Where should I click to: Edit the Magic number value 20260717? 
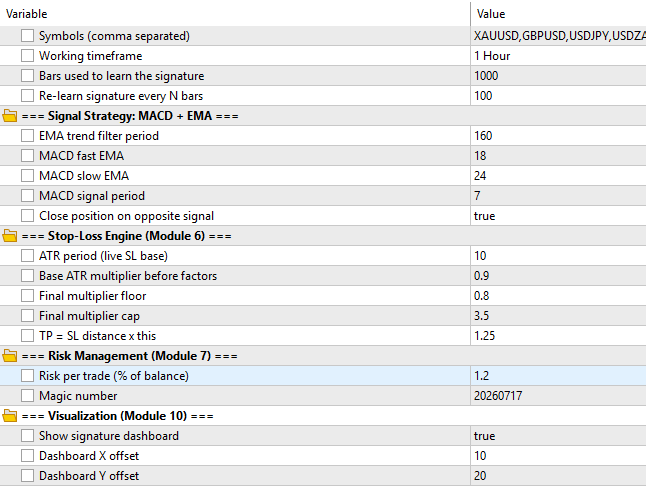[x=558, y=396]
